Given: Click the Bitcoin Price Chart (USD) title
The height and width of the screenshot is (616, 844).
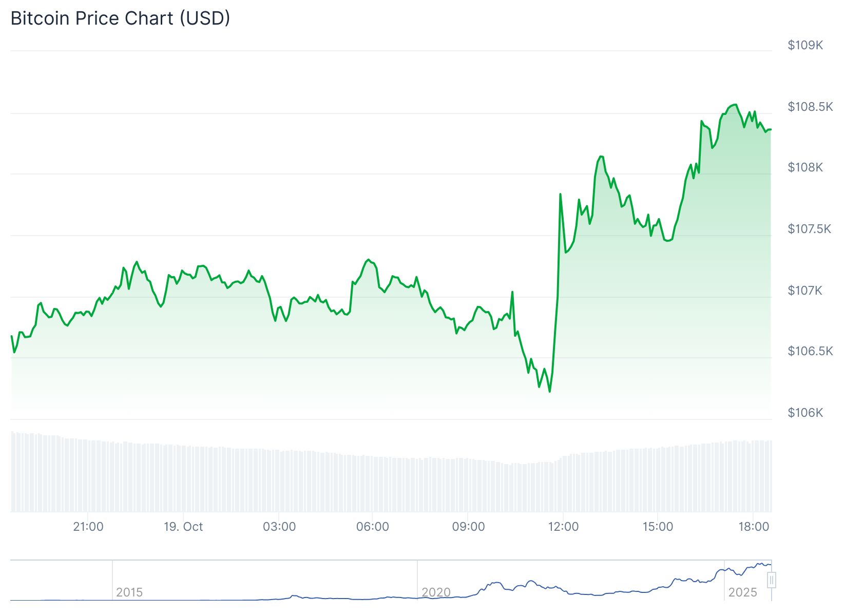Looking at the screenshot, I should click(120, 18).
